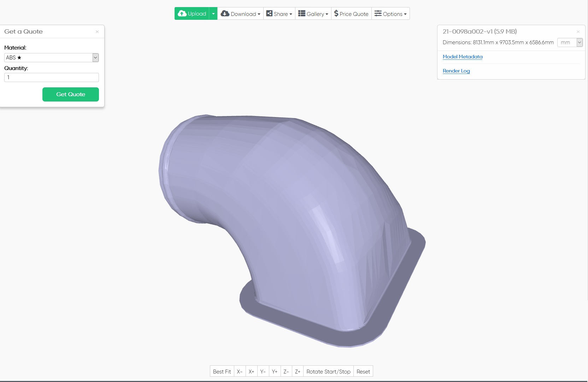
Task: Open the Options menu
Action: click(x=390, y=14)
